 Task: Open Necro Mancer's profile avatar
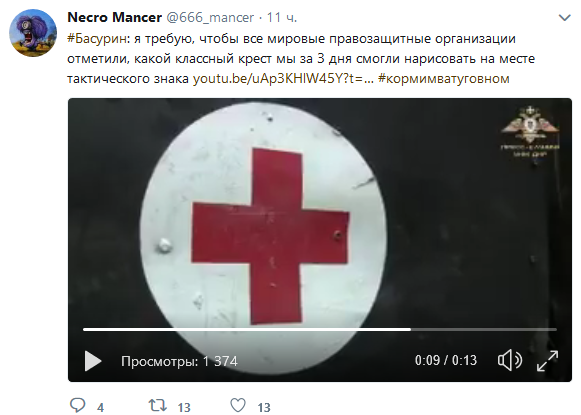click(x=33, y=33)
